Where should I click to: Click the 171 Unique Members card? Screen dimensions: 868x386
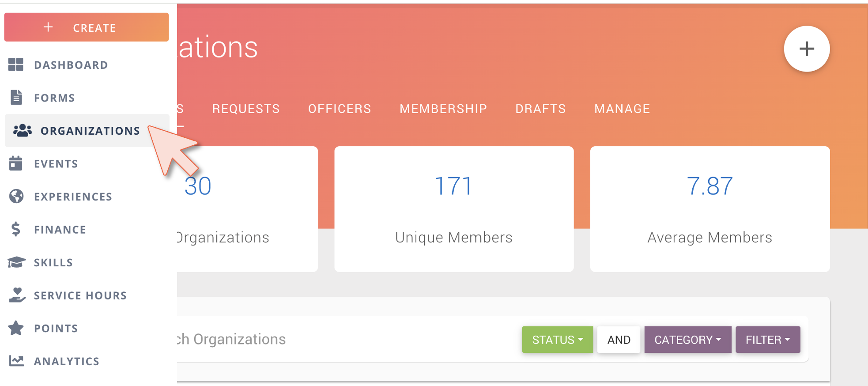(454, 209)
